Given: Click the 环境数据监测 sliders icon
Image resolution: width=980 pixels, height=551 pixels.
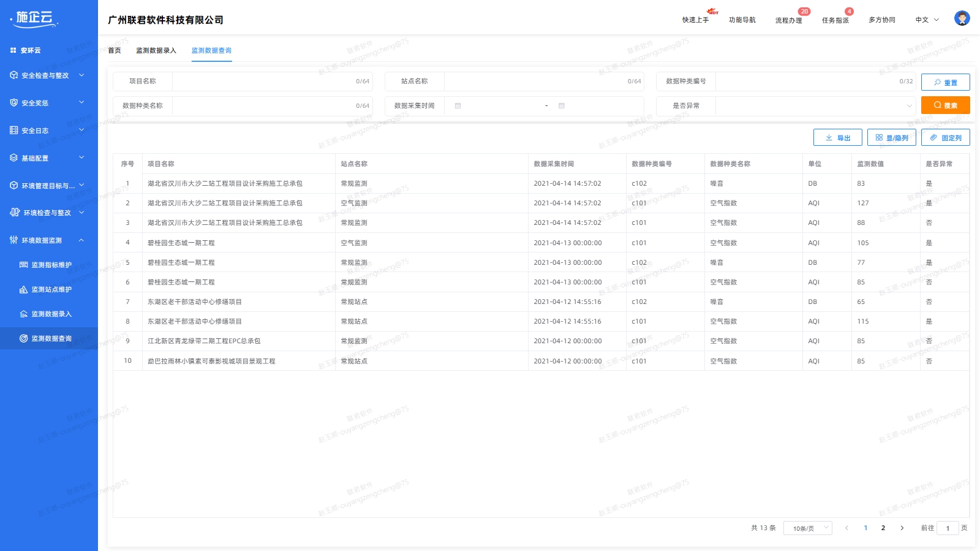Looking at the screenshot, I should pos(14,240).
